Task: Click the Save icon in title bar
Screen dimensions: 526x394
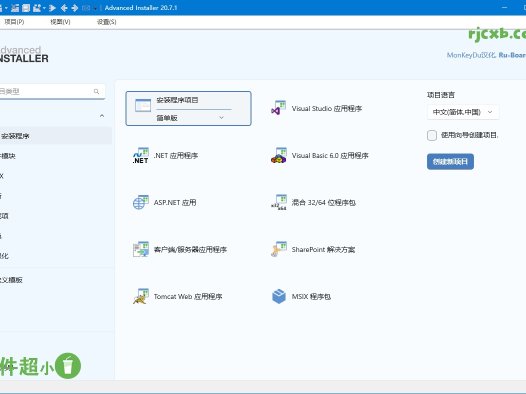Action: coord(26,8)
